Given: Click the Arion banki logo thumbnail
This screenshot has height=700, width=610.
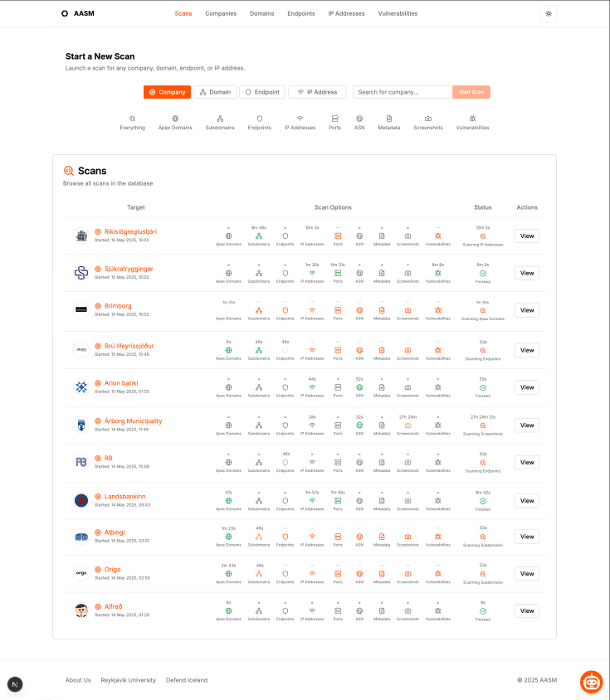Looking at the screenshot, I should click(81, 386).
